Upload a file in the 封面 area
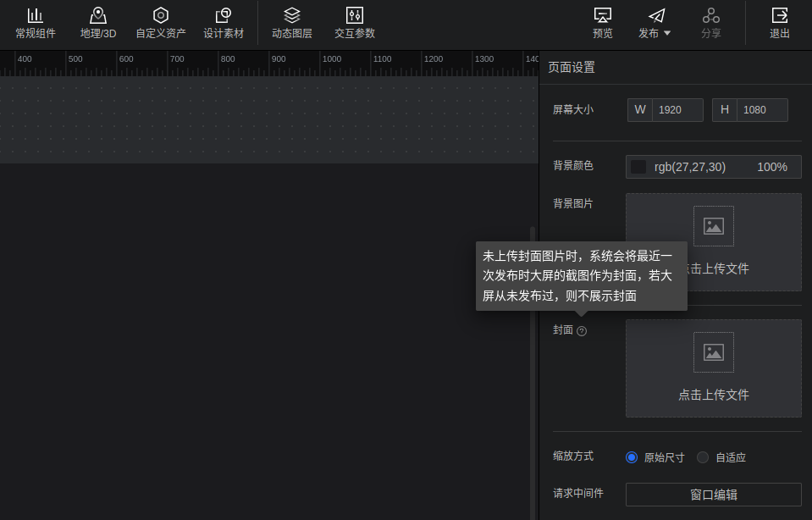 (713, 368)
